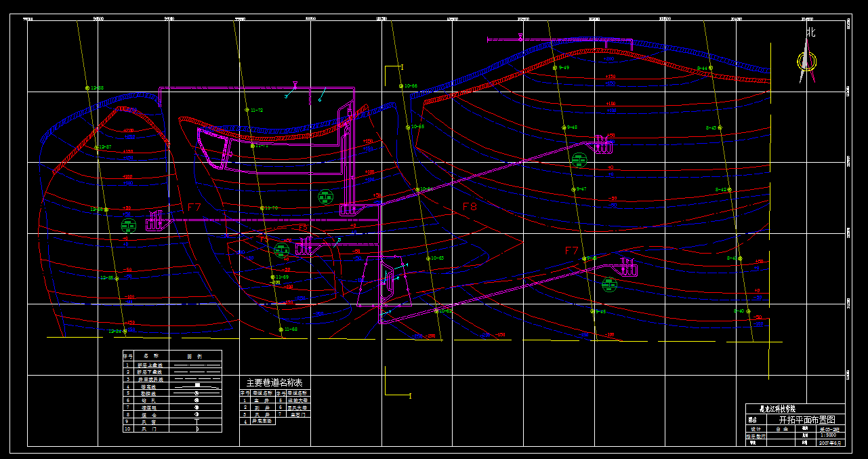Click the 风窗 symbol in legend row 9

click(197, 422)
